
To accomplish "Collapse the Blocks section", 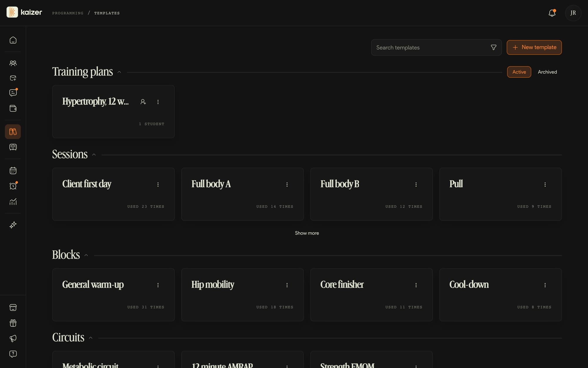I will (86, 255).
